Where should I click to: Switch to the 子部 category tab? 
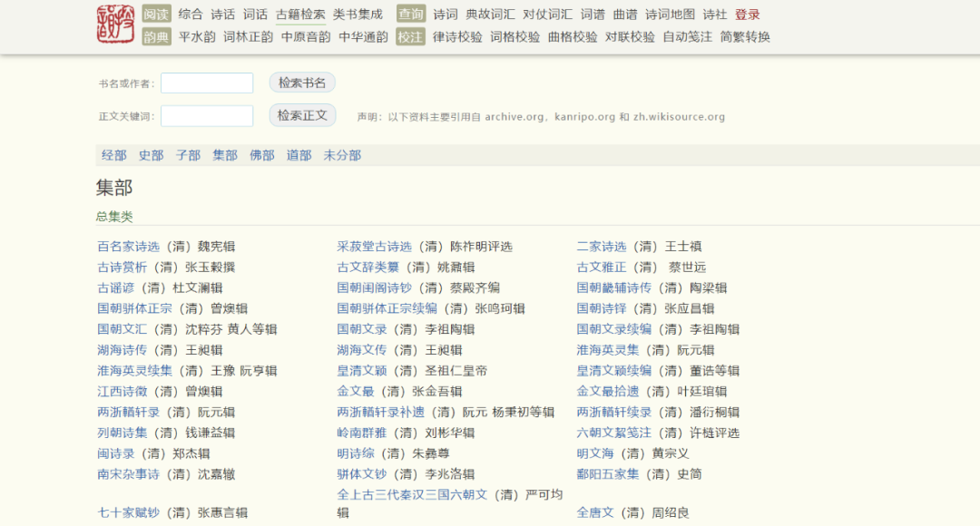tap(188, 156)
